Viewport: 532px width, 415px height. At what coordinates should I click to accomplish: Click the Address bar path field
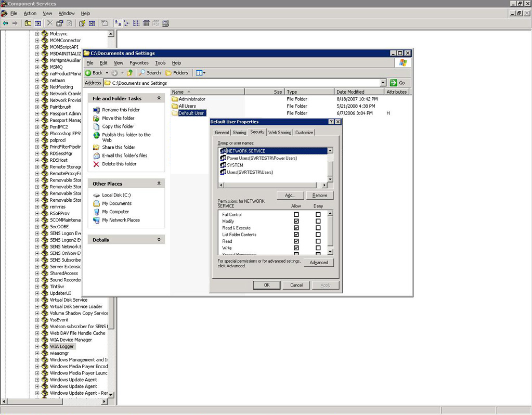coord(242,83)
